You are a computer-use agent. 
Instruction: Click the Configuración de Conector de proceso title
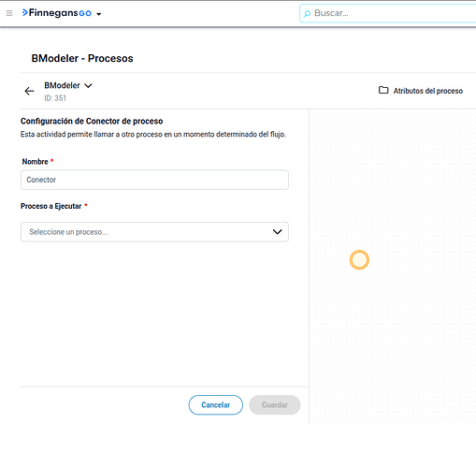[92, 121]
